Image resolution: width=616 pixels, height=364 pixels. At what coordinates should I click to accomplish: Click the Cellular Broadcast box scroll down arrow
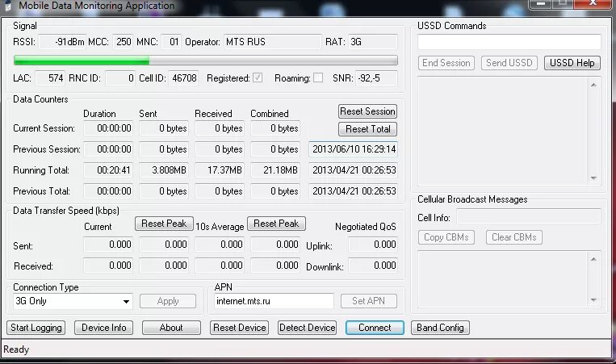(x=593, y=300)
